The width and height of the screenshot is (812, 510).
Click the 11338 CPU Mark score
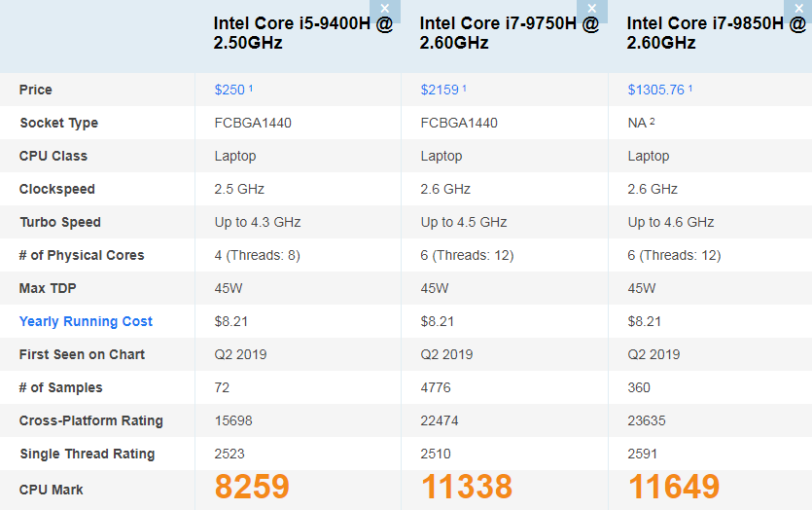467,488
